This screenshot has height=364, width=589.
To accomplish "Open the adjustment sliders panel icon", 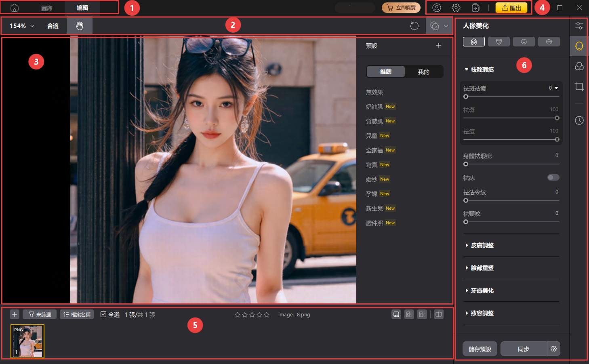I will pos(579,26).
